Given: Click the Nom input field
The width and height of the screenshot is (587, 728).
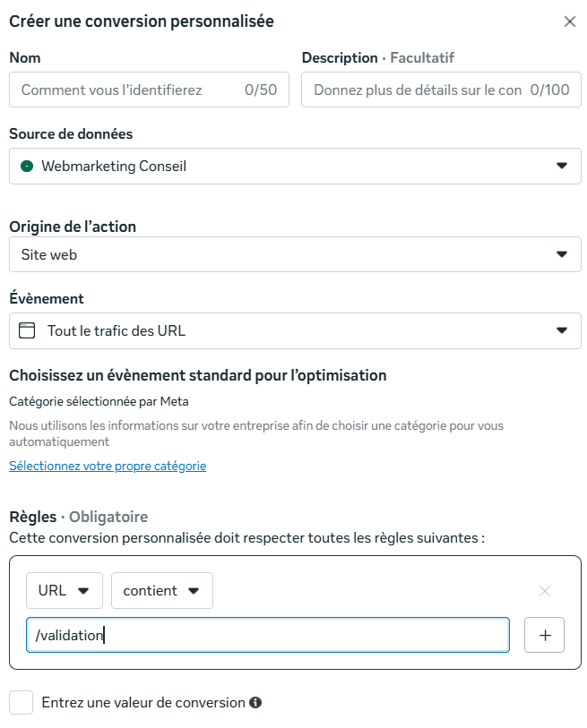Looking at the screenshot, I should coord(149,90).
